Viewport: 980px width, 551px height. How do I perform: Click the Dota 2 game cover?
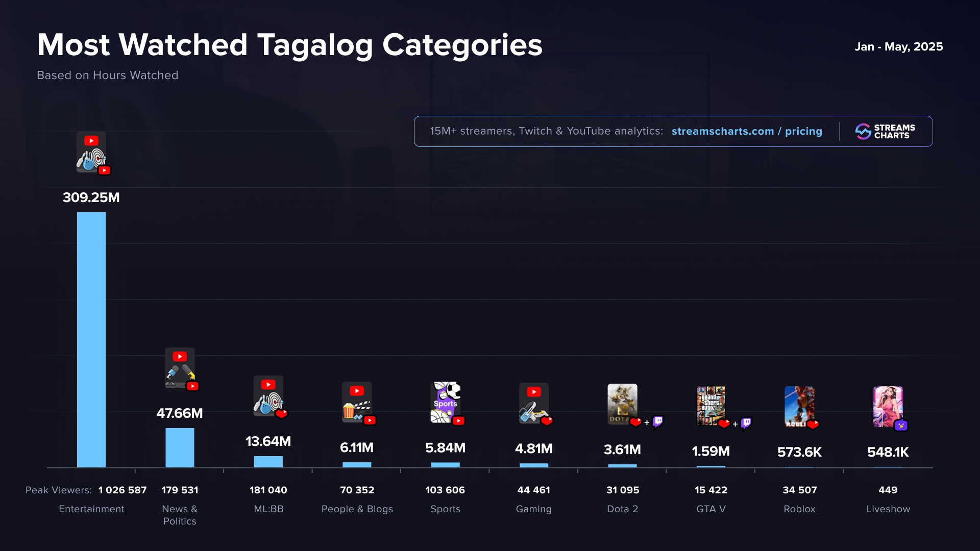[x=622, y=404]
